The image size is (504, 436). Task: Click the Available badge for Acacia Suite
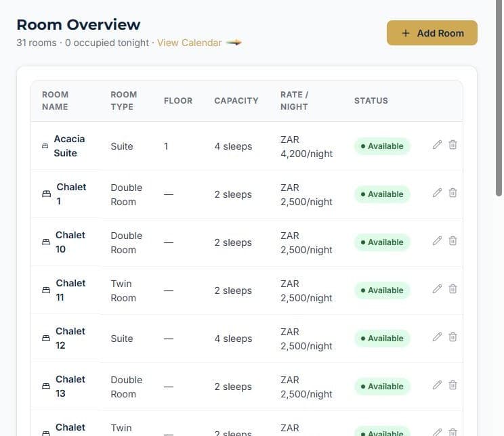click(382, 146)
